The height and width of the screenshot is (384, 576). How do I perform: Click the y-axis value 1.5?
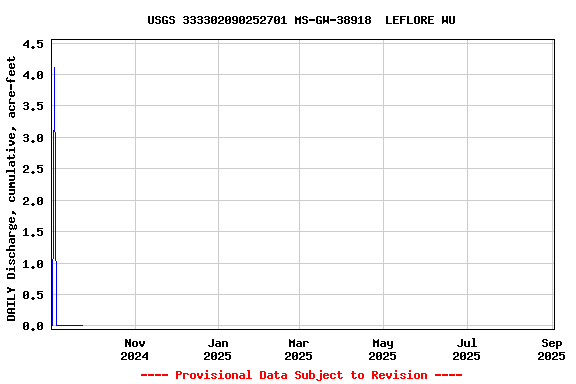coord(33,232)
